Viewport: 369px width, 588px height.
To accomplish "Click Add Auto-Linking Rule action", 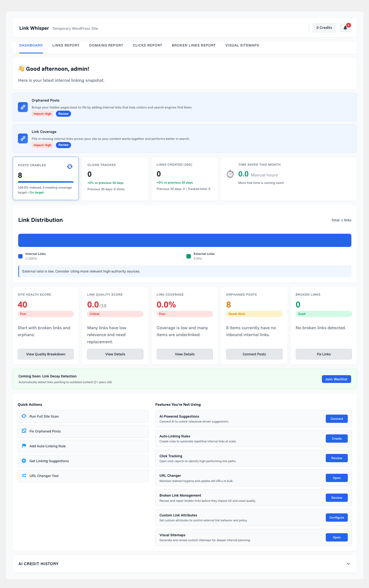I will (x=83, y=446).
